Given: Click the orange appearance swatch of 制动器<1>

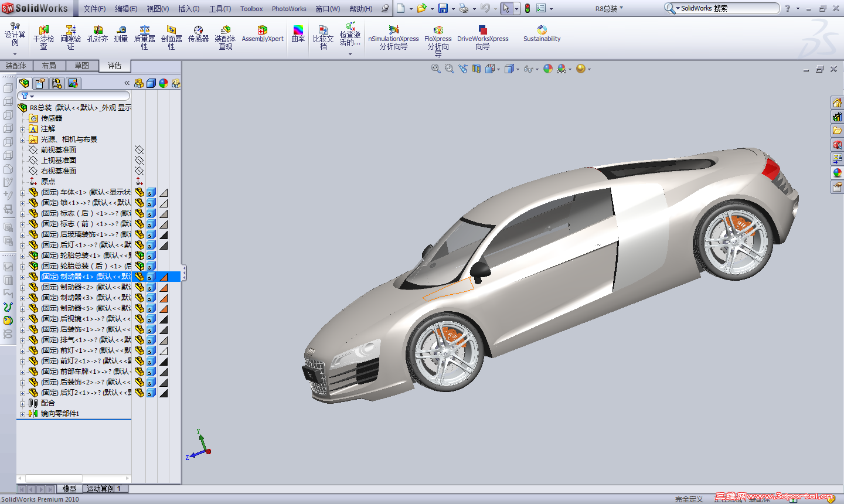Looking at the screenshot, I should pos(164,277).
